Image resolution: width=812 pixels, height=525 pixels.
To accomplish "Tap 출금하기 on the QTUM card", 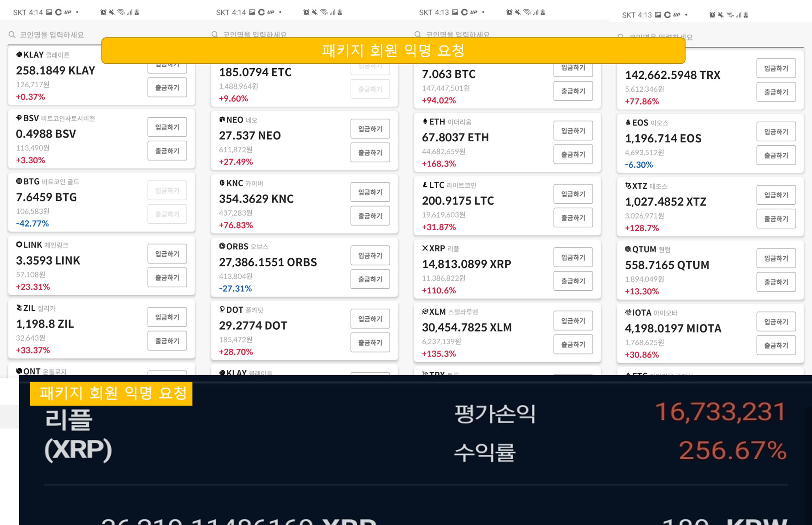I will (x=776, y=282).
